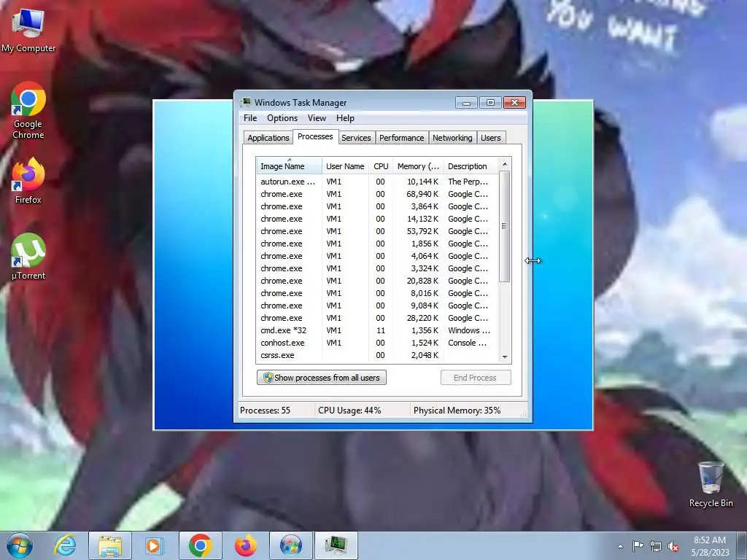Click the process list scrollbar thumb
Image resolution: width=747 pixels, height=560 pixels.
coord(505,226)
